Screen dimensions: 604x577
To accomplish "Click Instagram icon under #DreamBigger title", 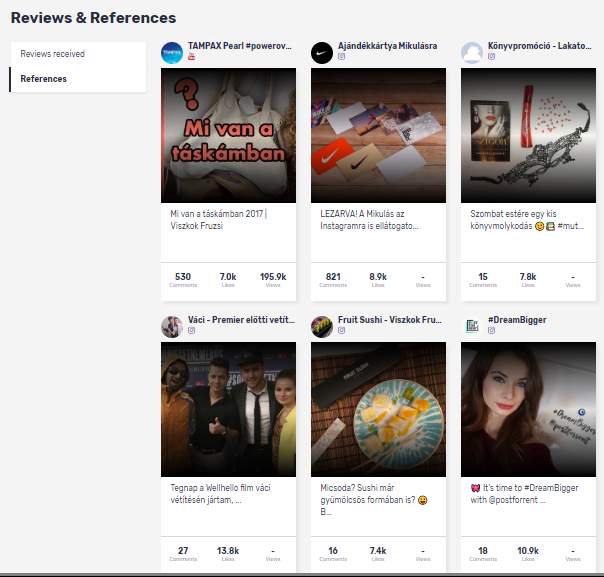I will (x=492, y=330).
